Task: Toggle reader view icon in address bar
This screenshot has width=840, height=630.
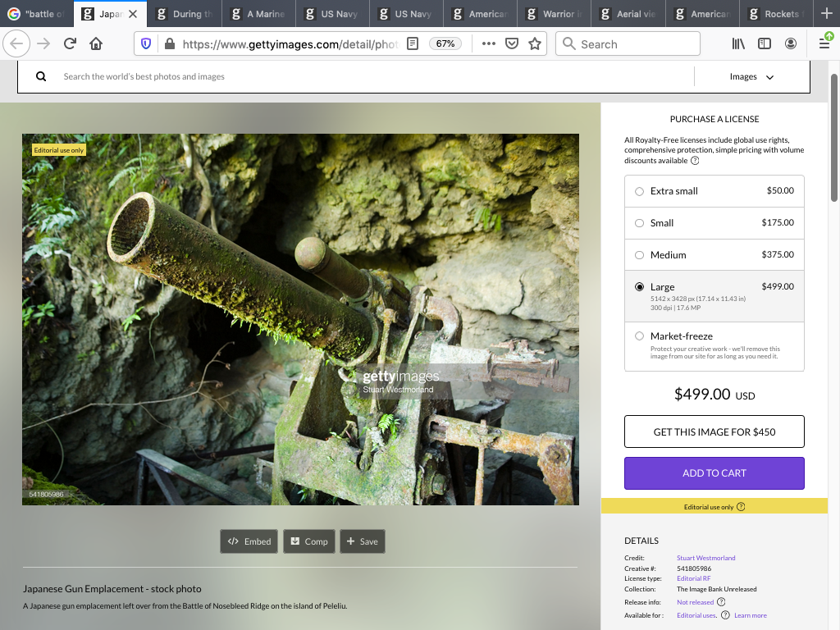Action: tap(413, 43)
